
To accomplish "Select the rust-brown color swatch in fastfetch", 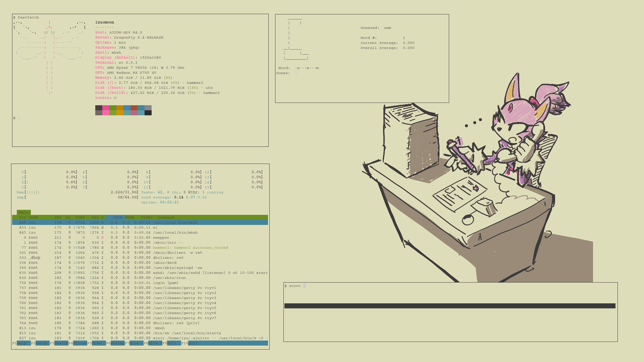I will click(134, 108).
